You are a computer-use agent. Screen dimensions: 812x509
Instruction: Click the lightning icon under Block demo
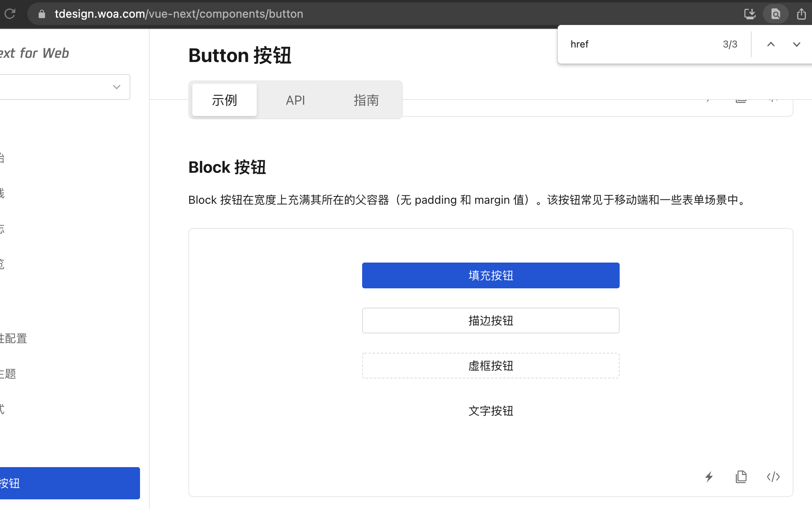pyautogui.click(x=709, y=477)
